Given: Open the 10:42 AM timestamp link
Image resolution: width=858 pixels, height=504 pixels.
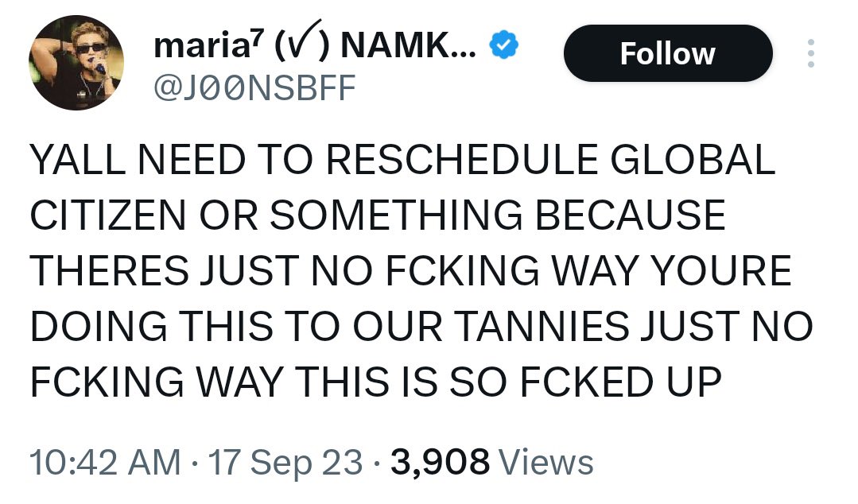Looking at the screenshot, I should [x=104, y=462].
